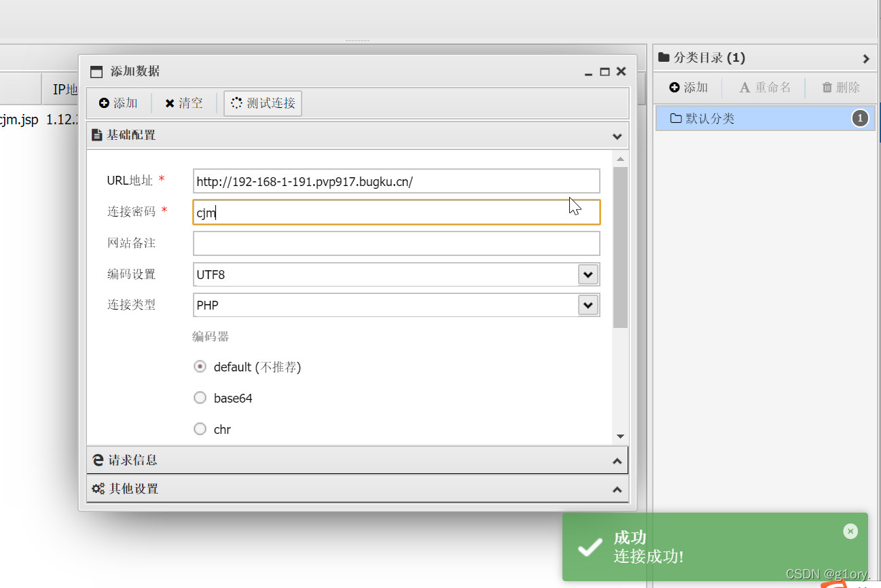Image resolution: width=881 pixels, height=588 pixels.
Task: Clear the form with 清空 button
Action: tap(183, 103)
